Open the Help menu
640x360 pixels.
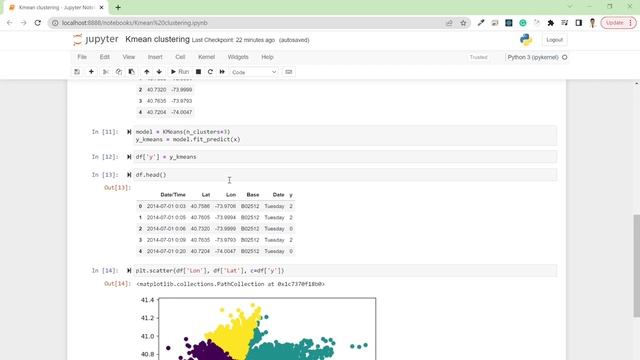(x=267, y=57)
